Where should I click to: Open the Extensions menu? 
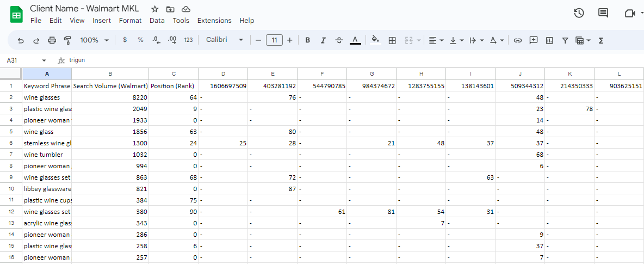coord(214,21)
